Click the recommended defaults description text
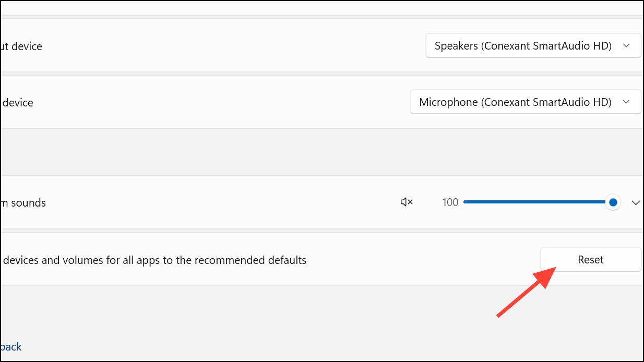The image size is (644, 362). pyautogui.click(x=154, y=260)
